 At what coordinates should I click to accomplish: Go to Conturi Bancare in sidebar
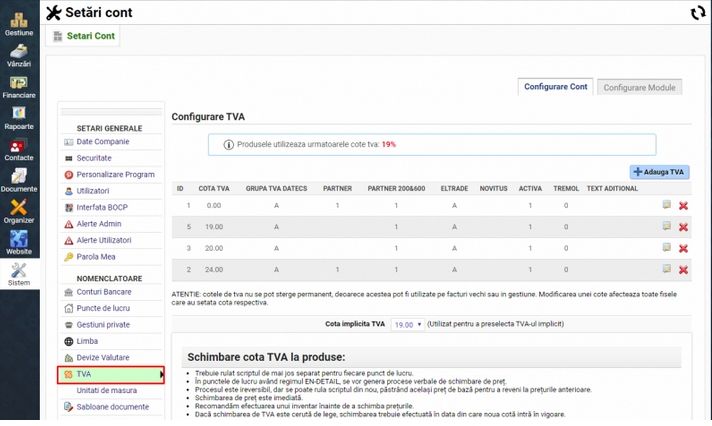(x=103, y=291)
